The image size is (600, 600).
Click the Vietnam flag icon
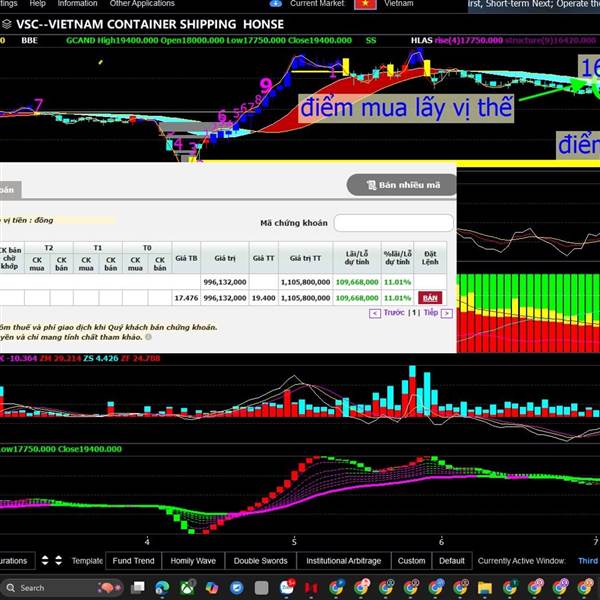[x=365, y=4]
